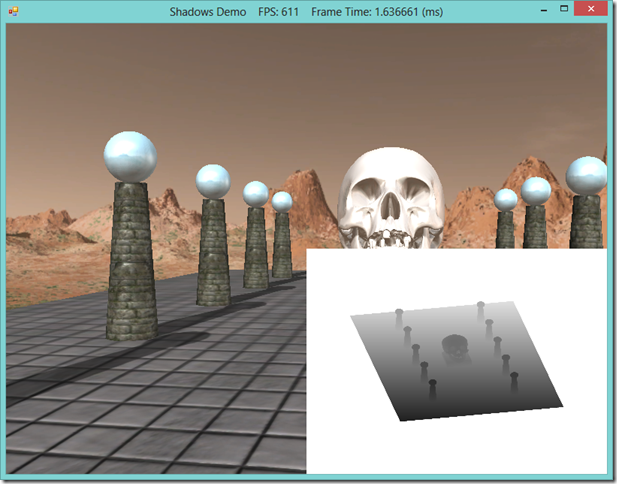This screenshot has width=617, height=484.
Task: Click the application icon in the title bar
Action: [x=14, y=10]
